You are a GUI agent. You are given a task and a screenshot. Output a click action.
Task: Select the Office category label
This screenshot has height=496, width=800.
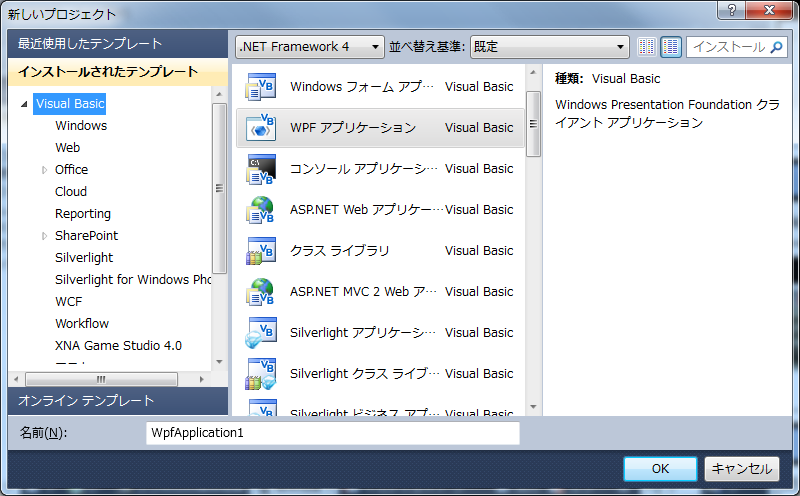[x=71, y=169]
